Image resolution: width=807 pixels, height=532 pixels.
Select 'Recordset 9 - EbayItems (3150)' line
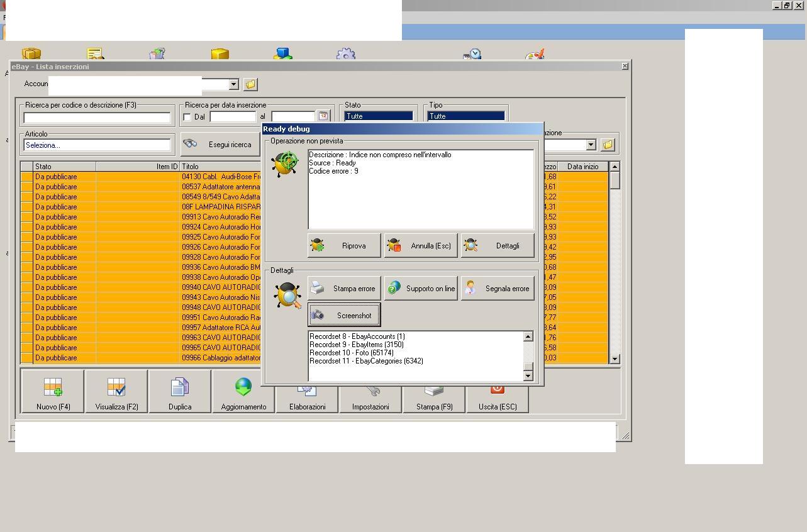point(357,345)
